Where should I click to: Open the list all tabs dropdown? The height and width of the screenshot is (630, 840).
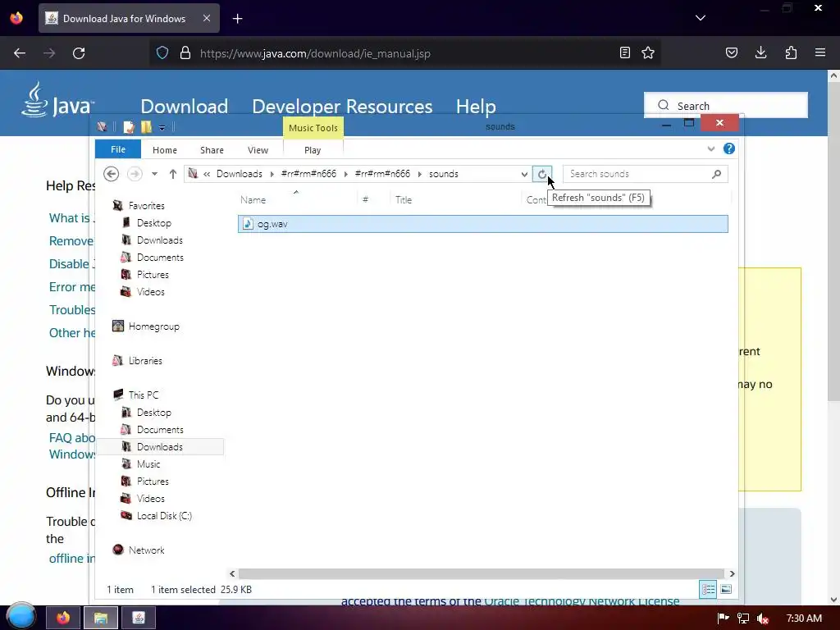coord(701,18)
